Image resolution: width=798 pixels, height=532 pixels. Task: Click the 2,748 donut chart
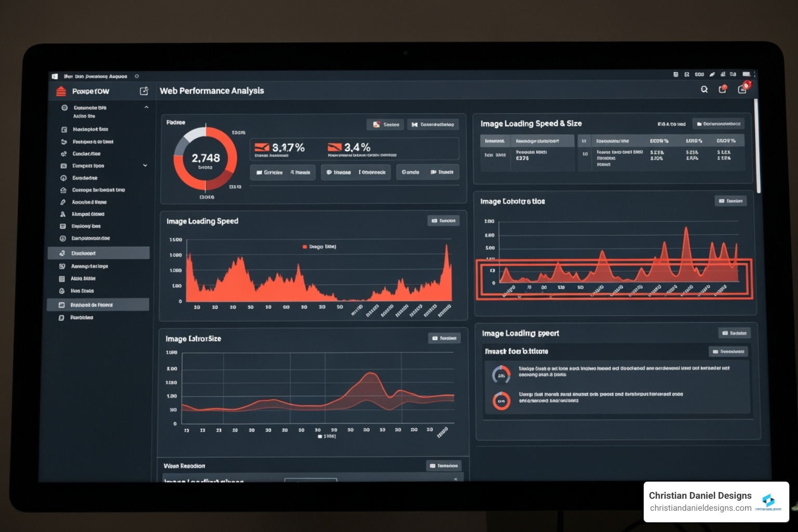(206, 158)
